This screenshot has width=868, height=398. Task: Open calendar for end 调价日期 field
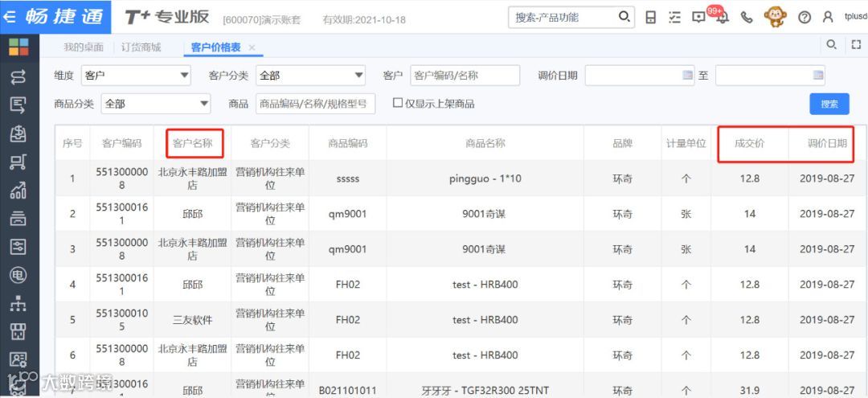(818, 76)
